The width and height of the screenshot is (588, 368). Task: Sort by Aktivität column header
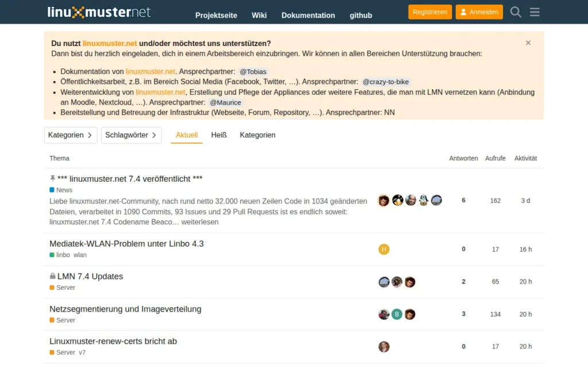tap(525, 158)
